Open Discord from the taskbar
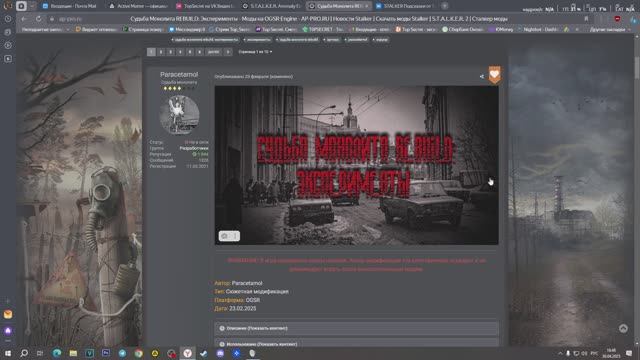This screenshot has width=640, height=360. [x=220, y=353]
